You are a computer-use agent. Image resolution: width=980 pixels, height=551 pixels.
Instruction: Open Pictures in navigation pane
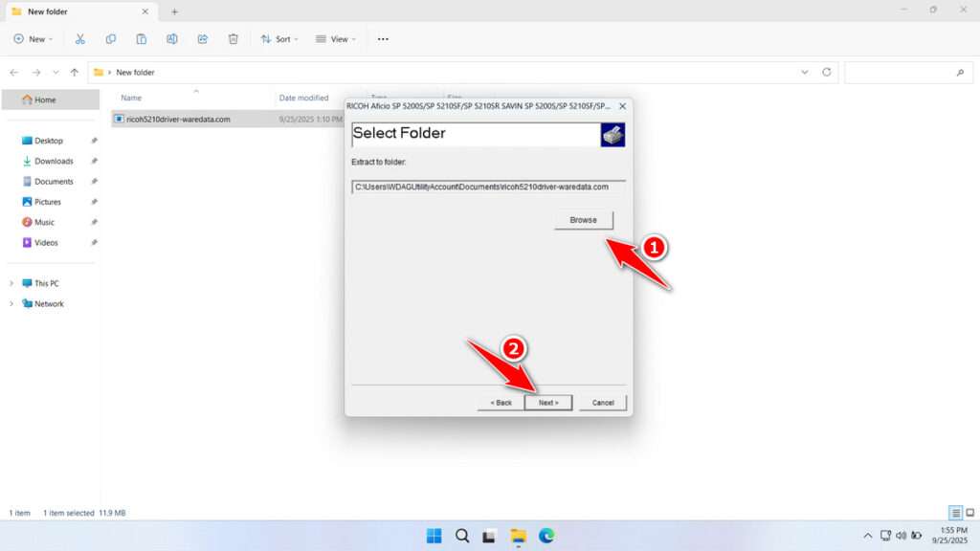point(48,202)
